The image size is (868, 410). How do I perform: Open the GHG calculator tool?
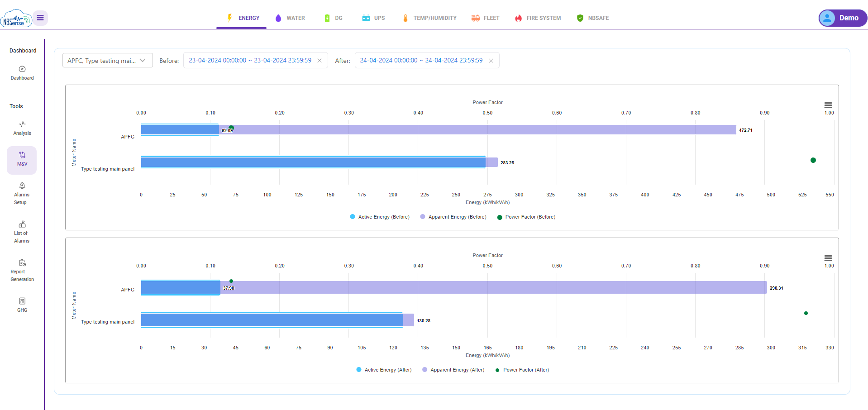[x=22, y=305]
